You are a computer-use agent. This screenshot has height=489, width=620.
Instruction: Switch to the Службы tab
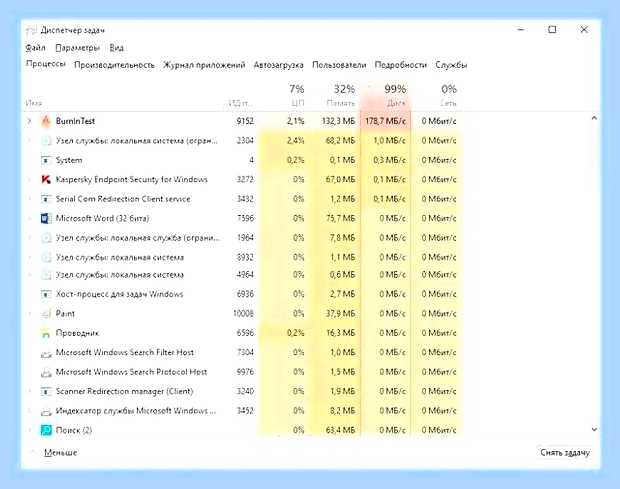(451, 65)
